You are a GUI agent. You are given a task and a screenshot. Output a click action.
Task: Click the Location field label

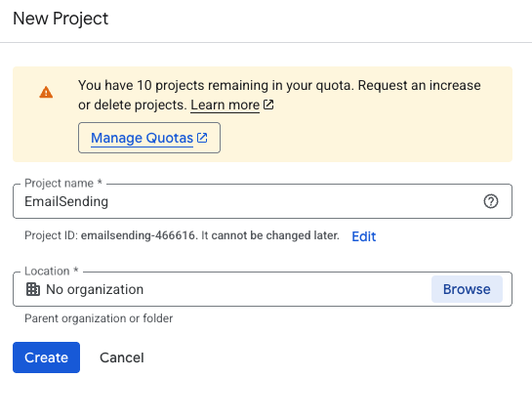52,271
